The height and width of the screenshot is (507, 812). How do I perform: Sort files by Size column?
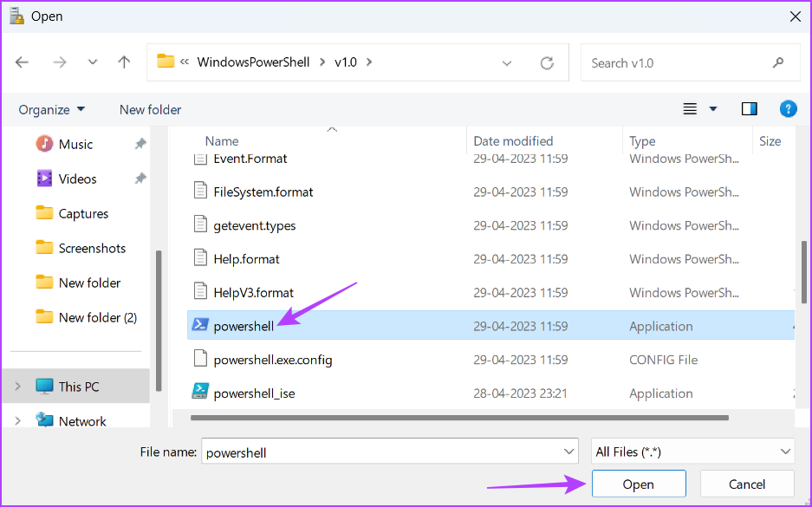coord(770,141)
